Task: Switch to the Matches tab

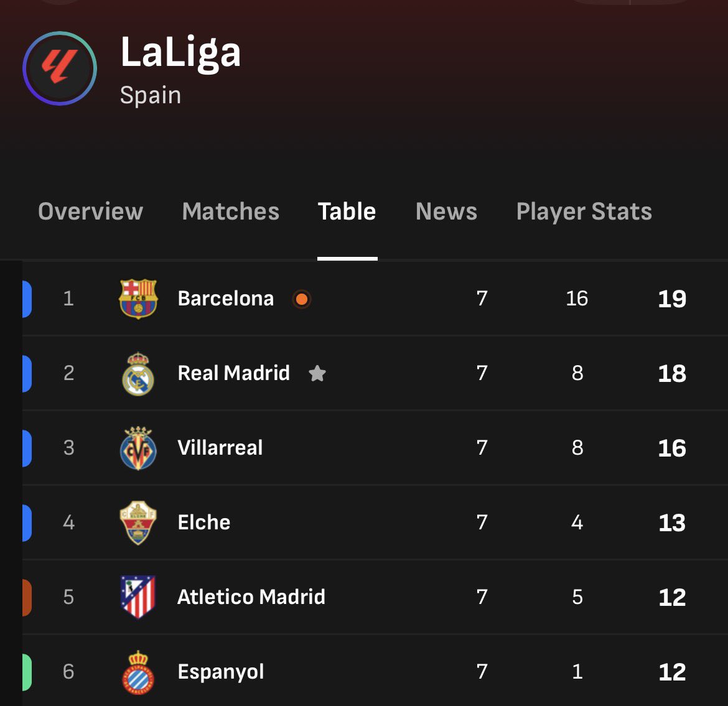Action: [x=231, y=211]
